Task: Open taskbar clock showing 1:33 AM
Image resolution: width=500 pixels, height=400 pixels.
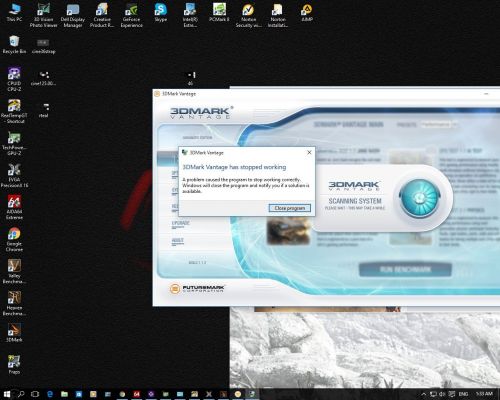Action: (484, 394)
